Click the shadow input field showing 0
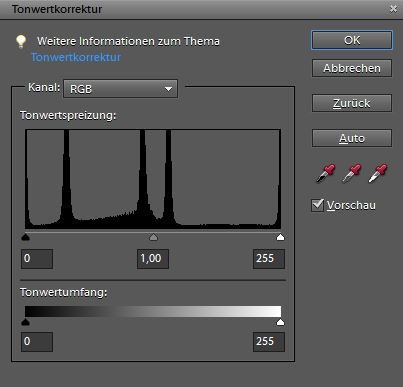This screenshot has width=403, height=387. click(37, 259)
